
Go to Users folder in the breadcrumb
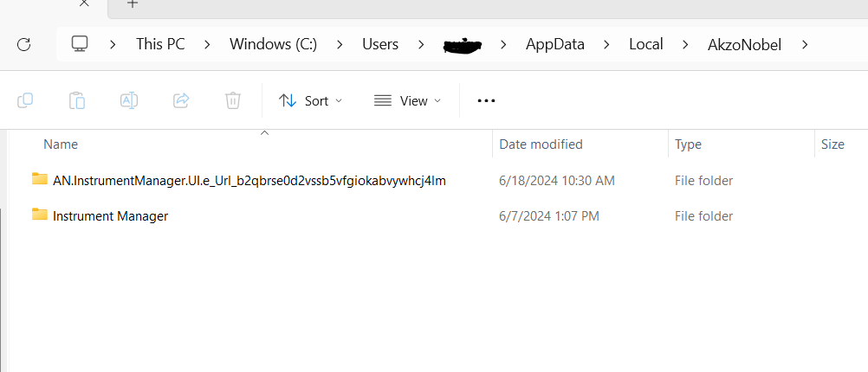[380, 44]
